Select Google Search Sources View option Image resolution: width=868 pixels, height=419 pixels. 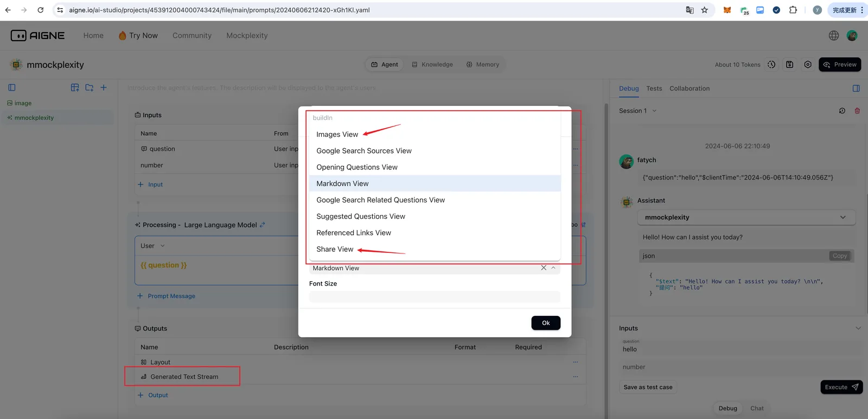click(x=435, y=151)
